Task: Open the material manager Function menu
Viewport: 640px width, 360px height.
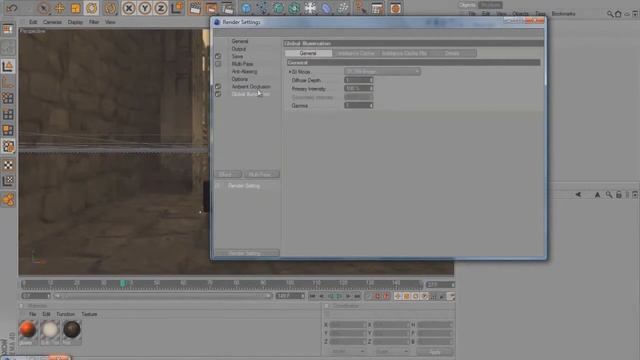Action: pyautogui.click(x=65, y=314)
